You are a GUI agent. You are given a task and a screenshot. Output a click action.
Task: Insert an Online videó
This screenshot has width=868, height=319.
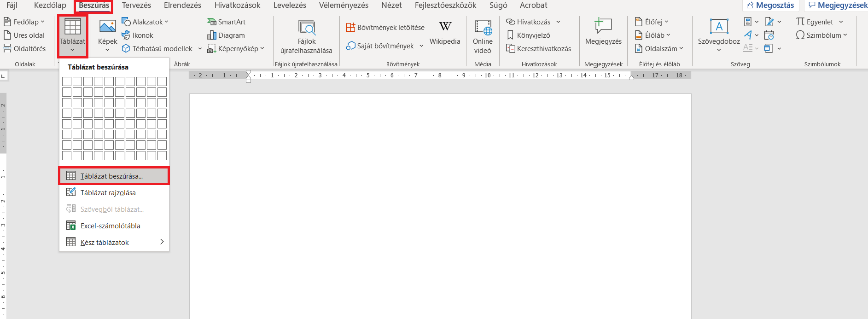tap(483, 36)
